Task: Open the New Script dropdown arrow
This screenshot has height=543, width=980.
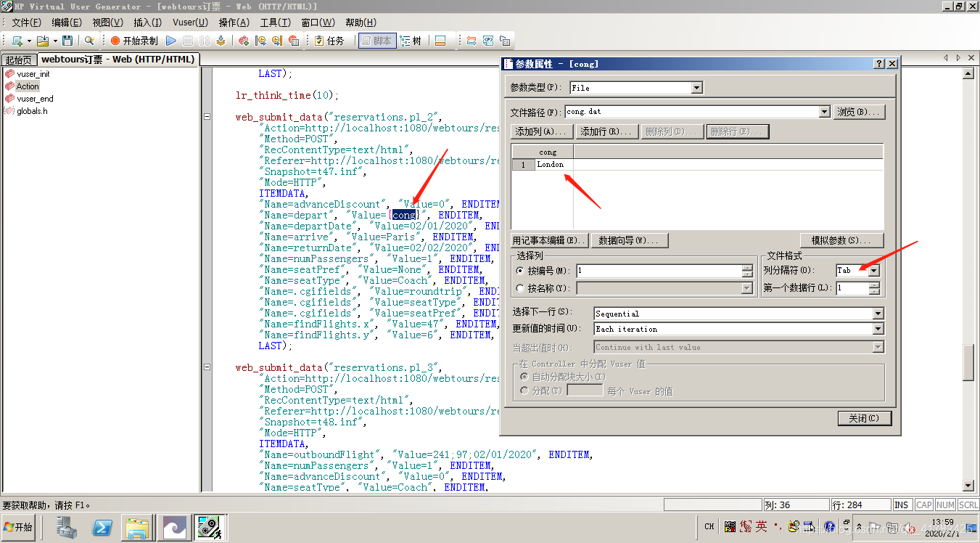Action: [x=29, y=41]
